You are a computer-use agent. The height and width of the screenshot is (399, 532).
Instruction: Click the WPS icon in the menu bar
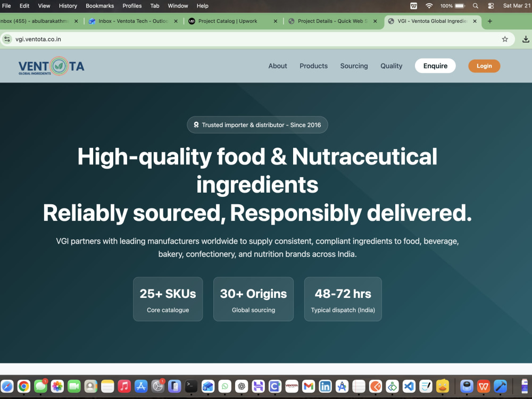click(413, 6)
